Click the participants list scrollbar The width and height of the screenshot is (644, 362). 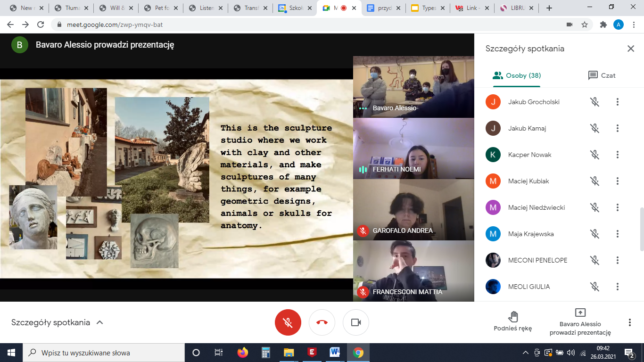point(641,229)
